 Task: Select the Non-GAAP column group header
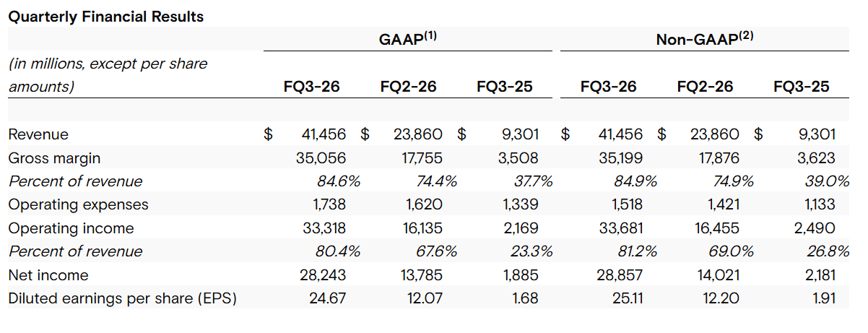[705, 39]
